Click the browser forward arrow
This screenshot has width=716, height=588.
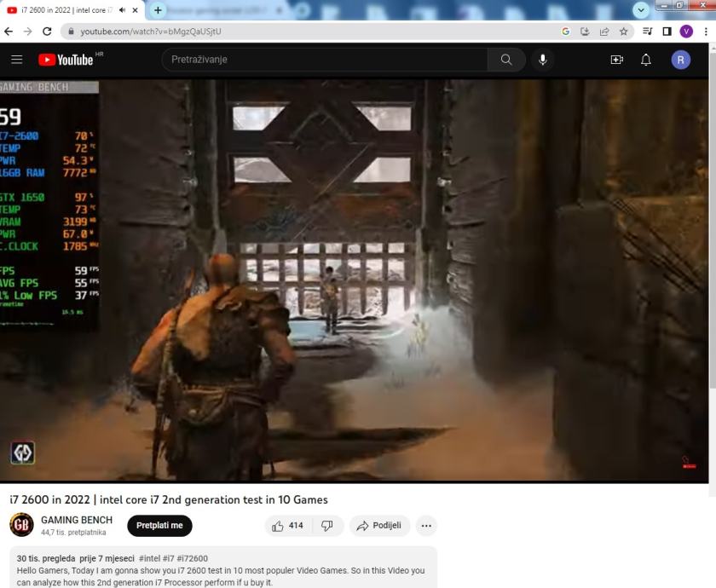click(27, 31)
